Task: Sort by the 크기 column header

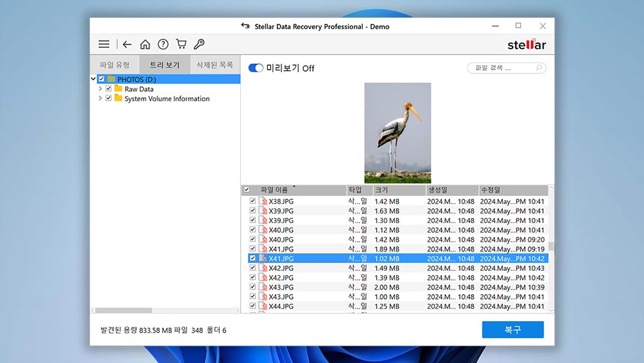Action: click(399, 190)
